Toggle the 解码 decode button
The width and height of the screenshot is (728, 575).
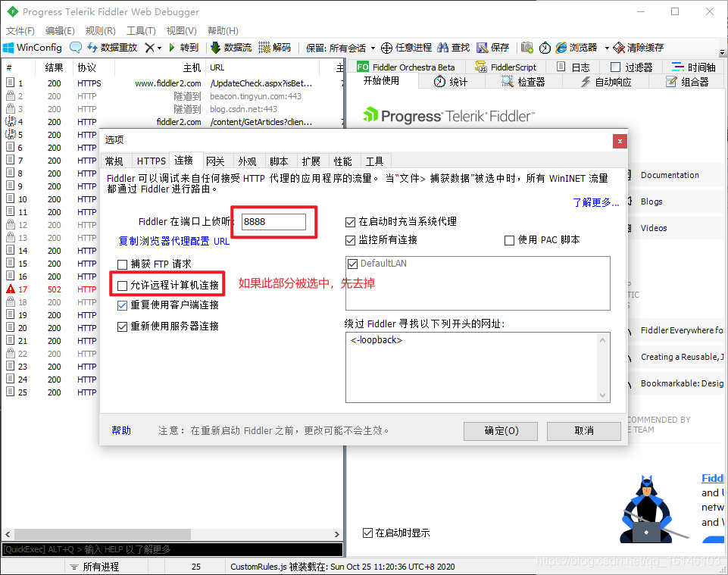[x=275, y=48]
